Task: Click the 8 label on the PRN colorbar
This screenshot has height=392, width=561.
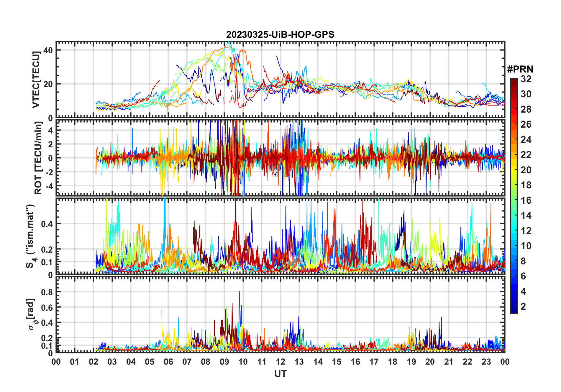Action: point(523,261)
